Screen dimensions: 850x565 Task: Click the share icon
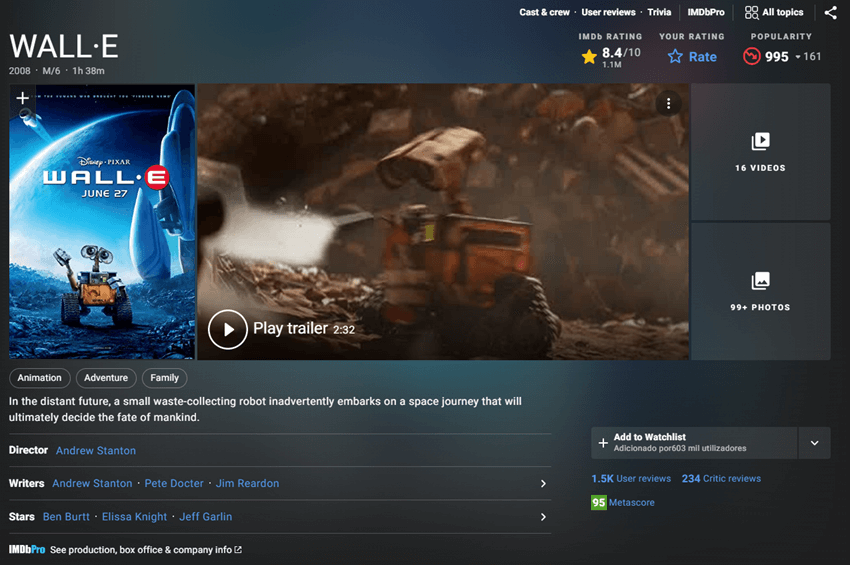pos(830,12)
